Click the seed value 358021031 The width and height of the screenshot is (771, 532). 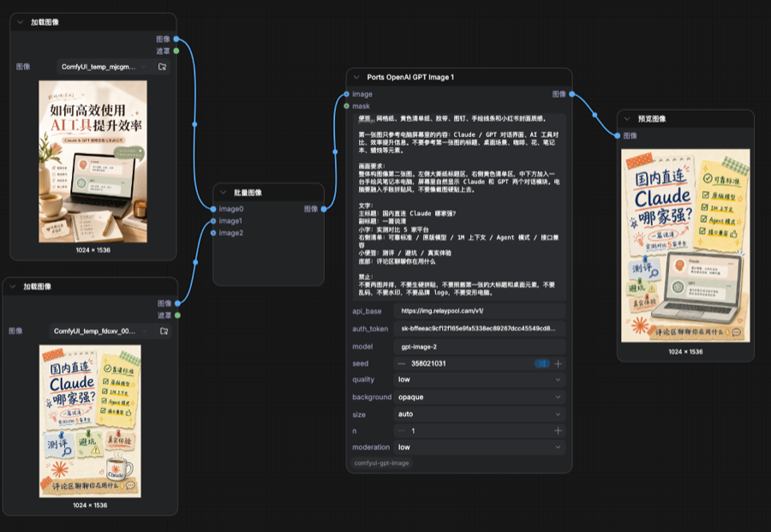tap(428, 364)
